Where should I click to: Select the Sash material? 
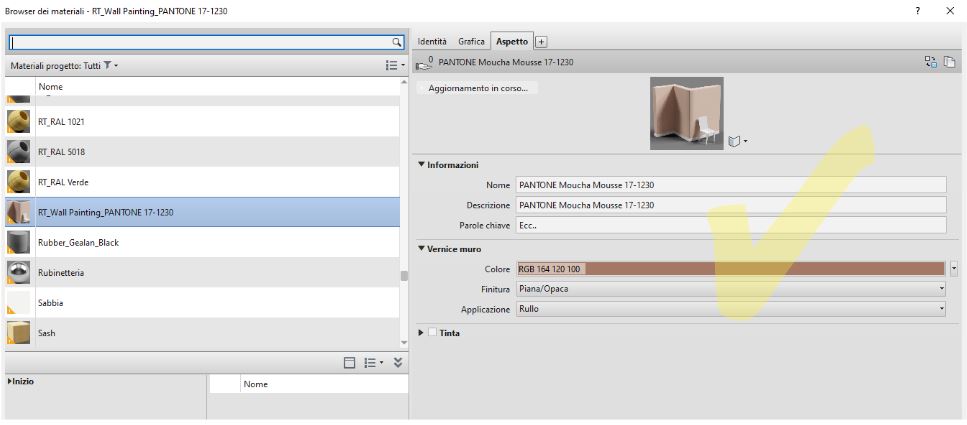(202, 333)
